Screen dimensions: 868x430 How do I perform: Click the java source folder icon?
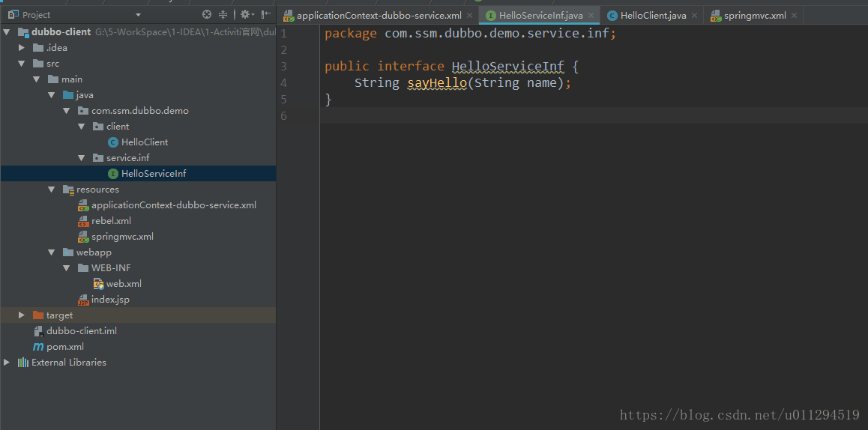68,95
